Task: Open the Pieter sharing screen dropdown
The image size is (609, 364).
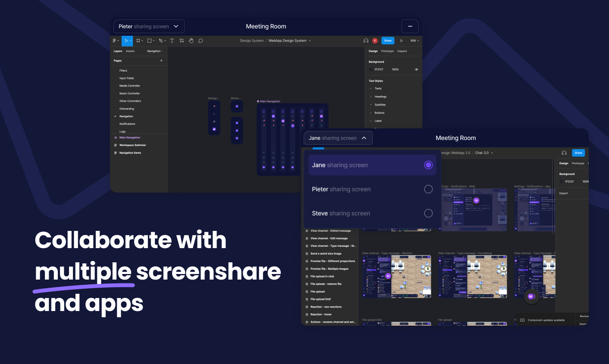Action: tap(149, 26)
